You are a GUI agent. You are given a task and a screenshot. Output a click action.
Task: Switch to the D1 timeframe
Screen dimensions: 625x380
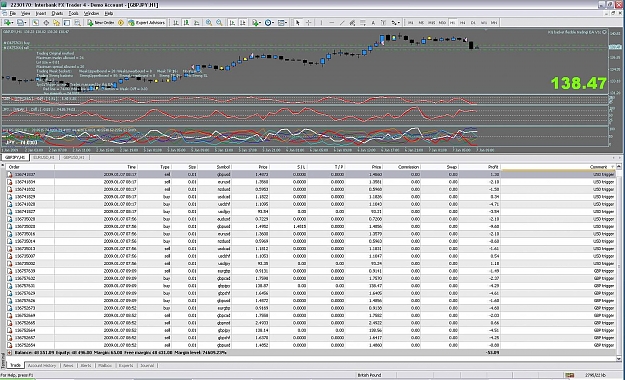coord(473,23)
